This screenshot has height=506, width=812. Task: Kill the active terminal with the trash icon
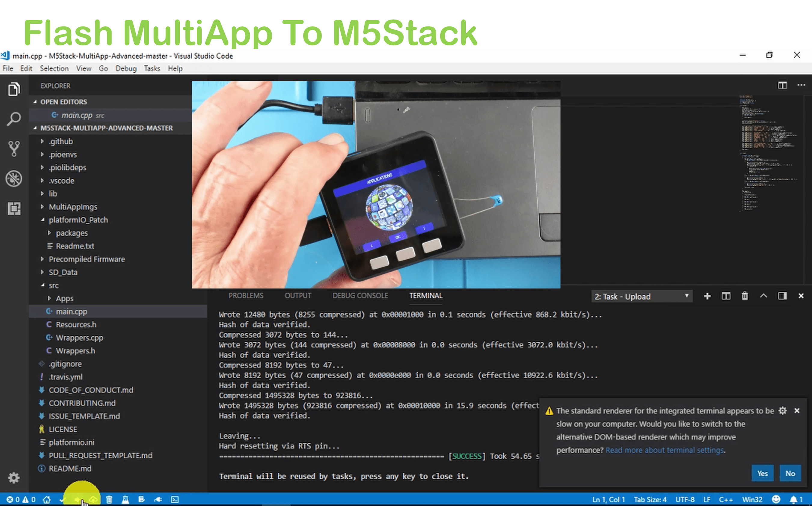tap(745, 296)
